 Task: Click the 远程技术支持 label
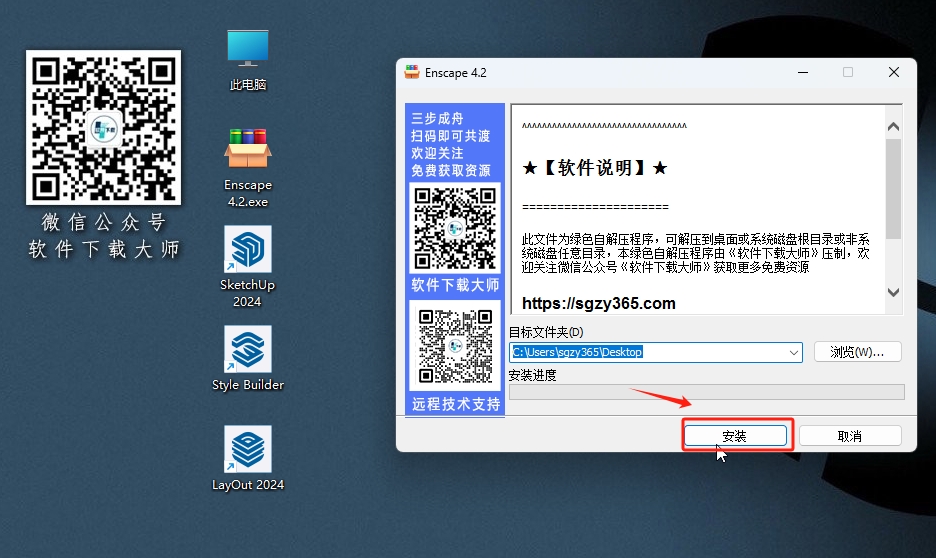[x=456, y=404]
